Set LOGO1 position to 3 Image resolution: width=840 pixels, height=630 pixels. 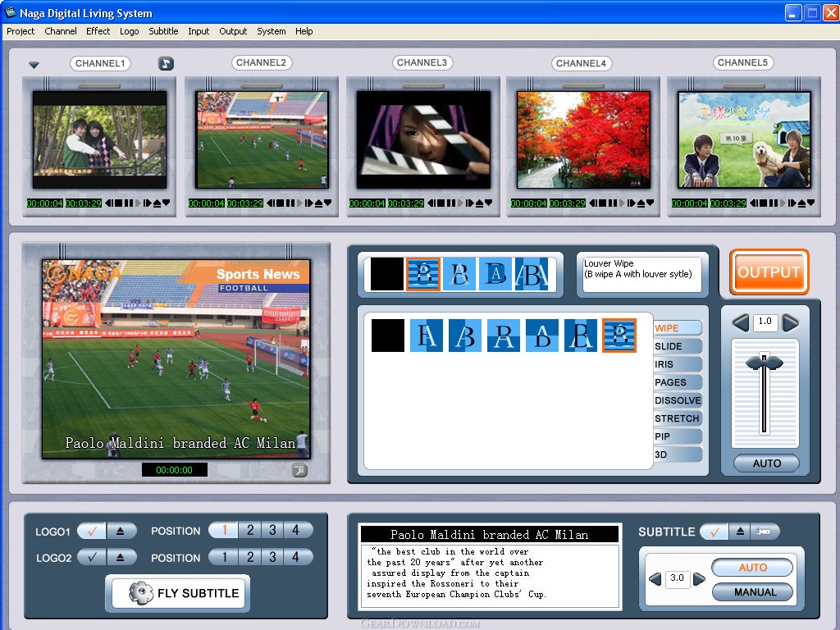tap(272, 531)
